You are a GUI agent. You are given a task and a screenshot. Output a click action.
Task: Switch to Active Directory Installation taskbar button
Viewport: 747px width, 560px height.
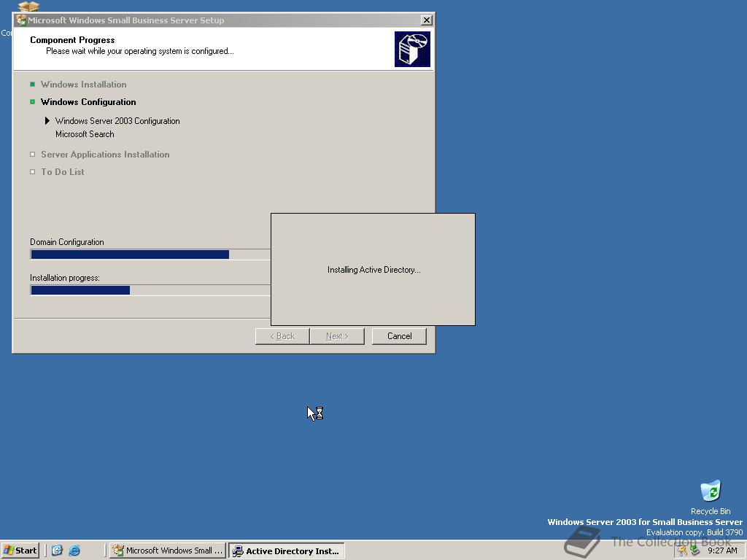click(286, 551)
